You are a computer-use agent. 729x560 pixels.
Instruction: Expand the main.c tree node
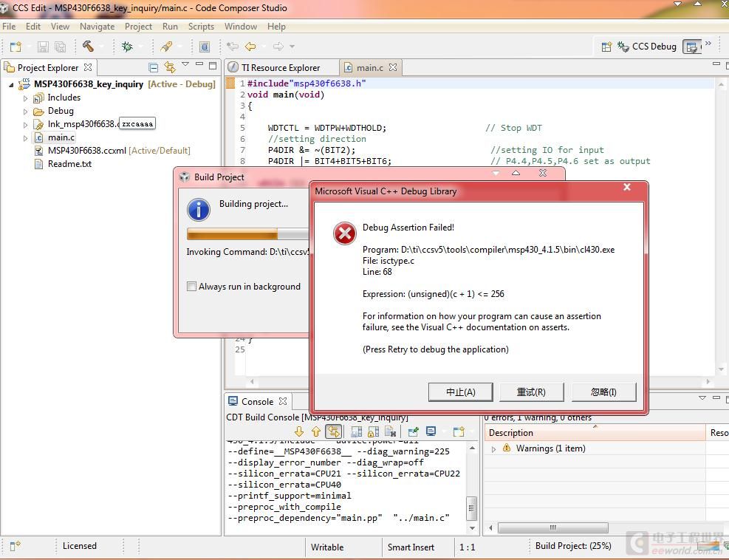[26, 138]
